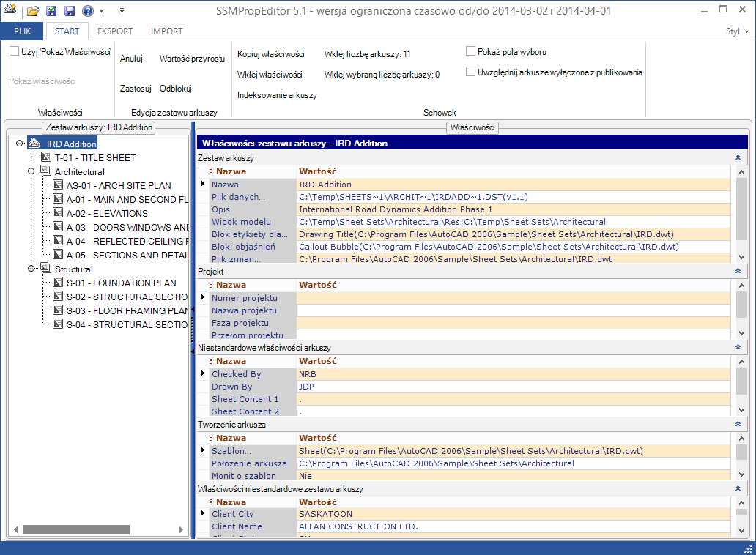This screenshot has height=555, width=756.
Task: Collapse the Structural subset node
Action: click(31, 268)
